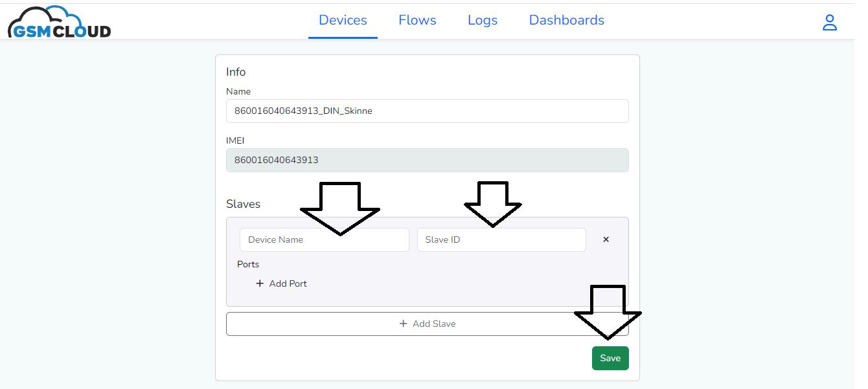Focus the device Name input field
The image size is (868, 389).
[428, 111]
